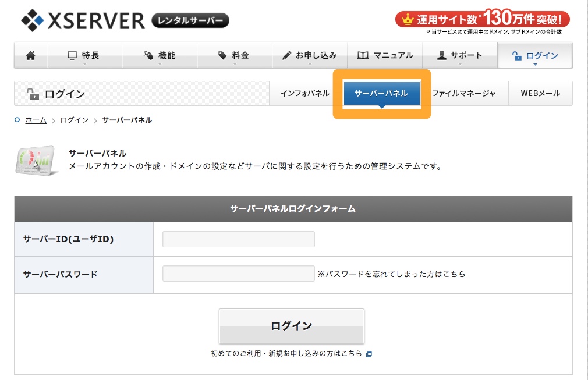Click the サーバーパネル breadcrumb text
The height and width of the screenshot is (380, 588).
point(127,120)
